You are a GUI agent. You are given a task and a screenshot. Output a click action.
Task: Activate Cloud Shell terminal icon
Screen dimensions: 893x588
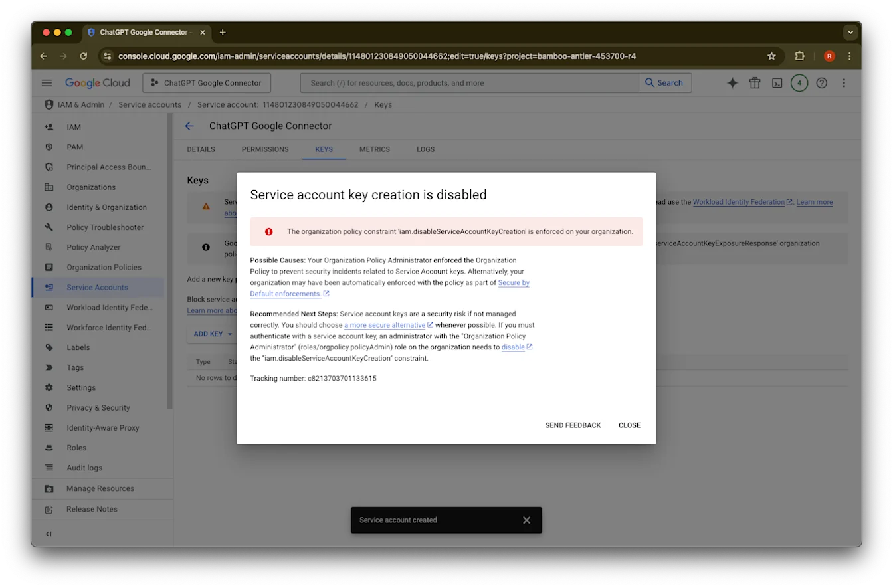[x=777, y=83]
